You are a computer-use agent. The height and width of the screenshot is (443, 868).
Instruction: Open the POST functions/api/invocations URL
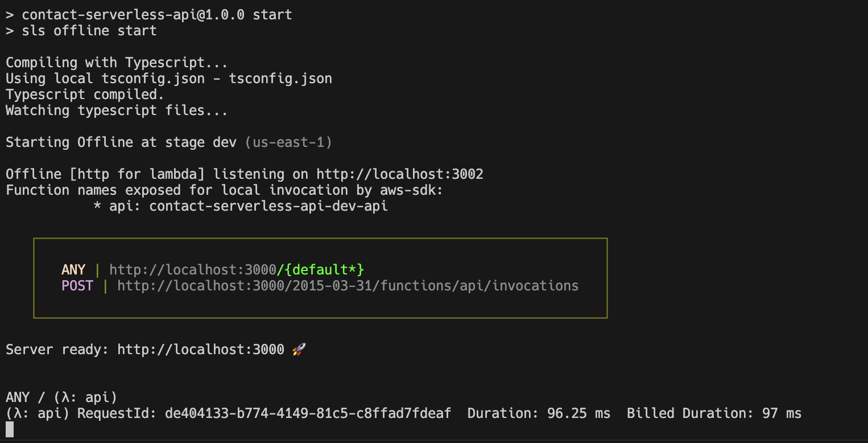(348, 285)
